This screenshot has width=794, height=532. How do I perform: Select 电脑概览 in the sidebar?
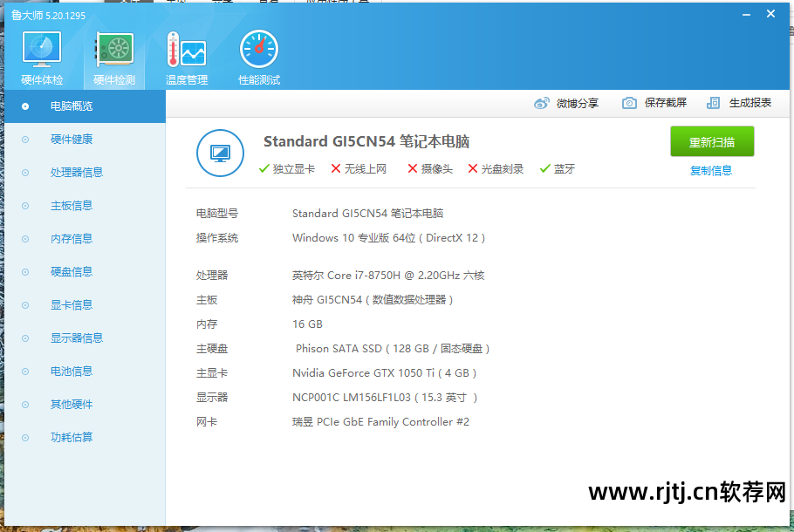point(86,106)
